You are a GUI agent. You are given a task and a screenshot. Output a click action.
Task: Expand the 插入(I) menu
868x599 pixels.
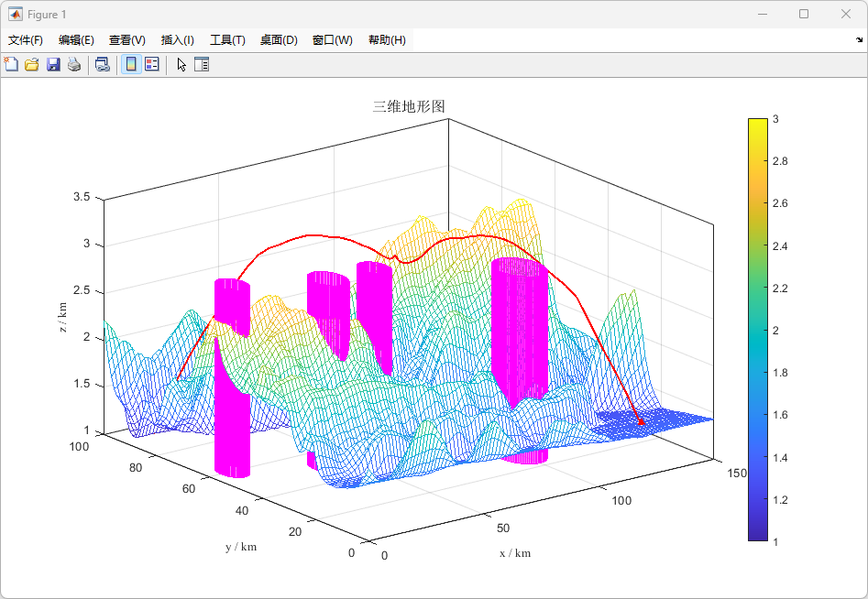point(178,40)
